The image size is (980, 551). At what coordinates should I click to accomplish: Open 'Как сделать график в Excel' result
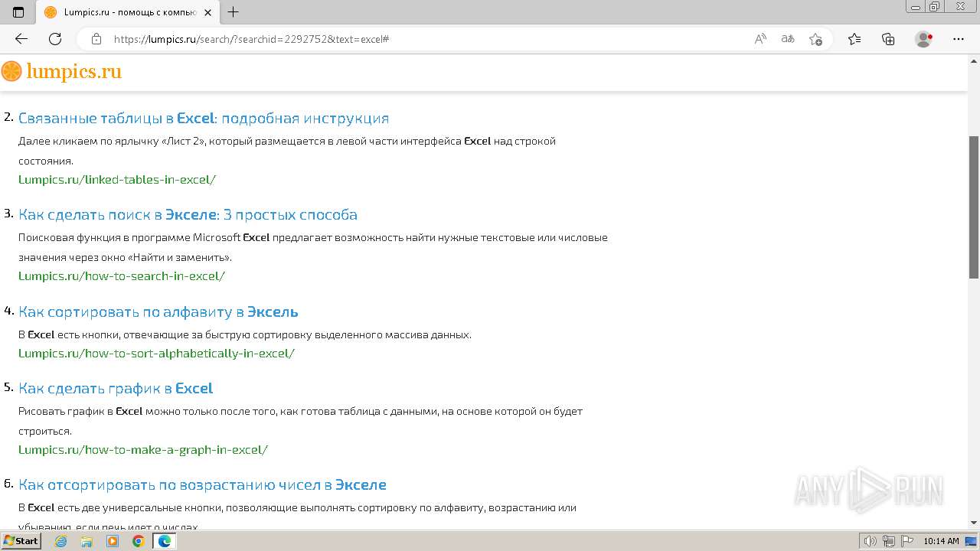[116, 388]
